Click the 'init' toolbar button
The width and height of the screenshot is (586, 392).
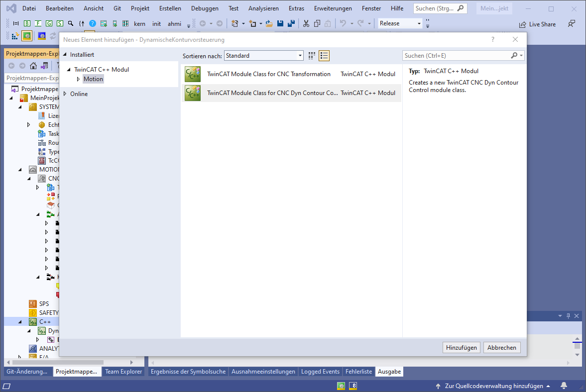pyautogui.click(x=157, y=24)
